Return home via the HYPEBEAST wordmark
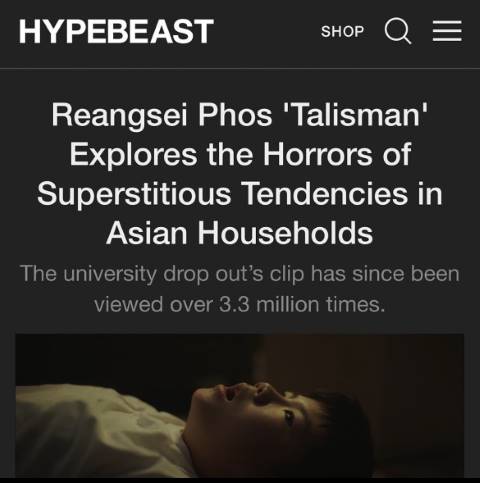The height and width of the screenshot is (483, 480). 116,31
